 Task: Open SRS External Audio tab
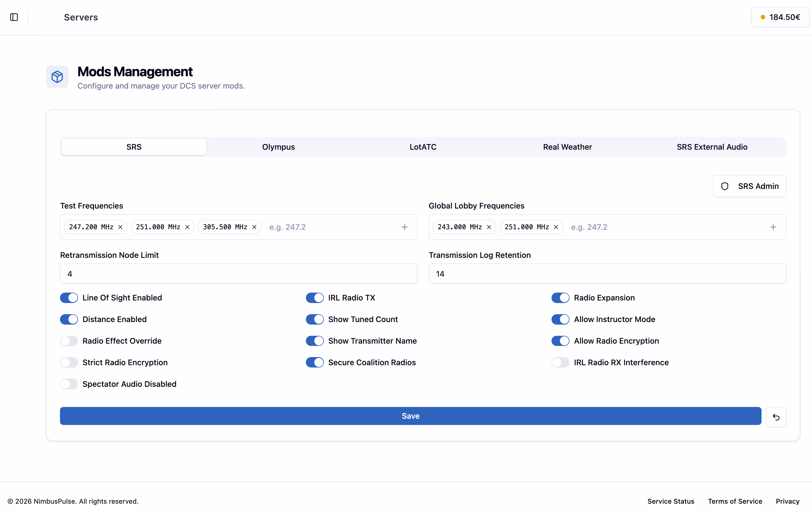[712, 147]
